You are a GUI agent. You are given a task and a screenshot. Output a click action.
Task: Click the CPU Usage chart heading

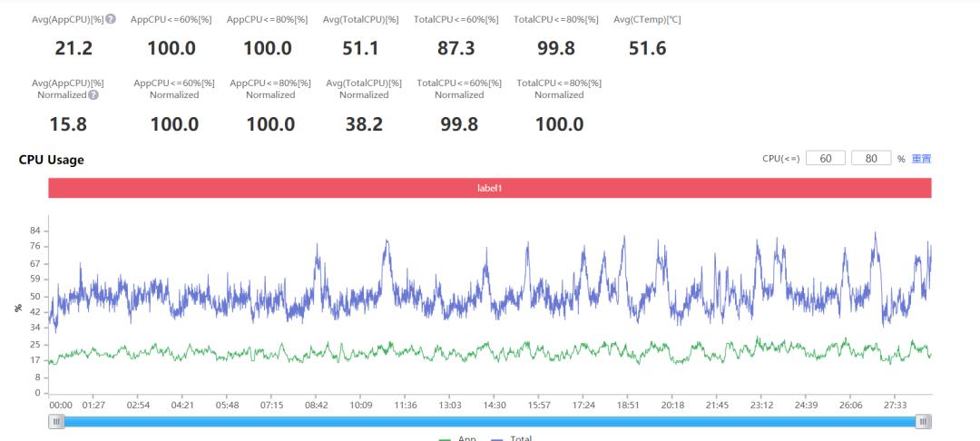click(x=51, y=160)
